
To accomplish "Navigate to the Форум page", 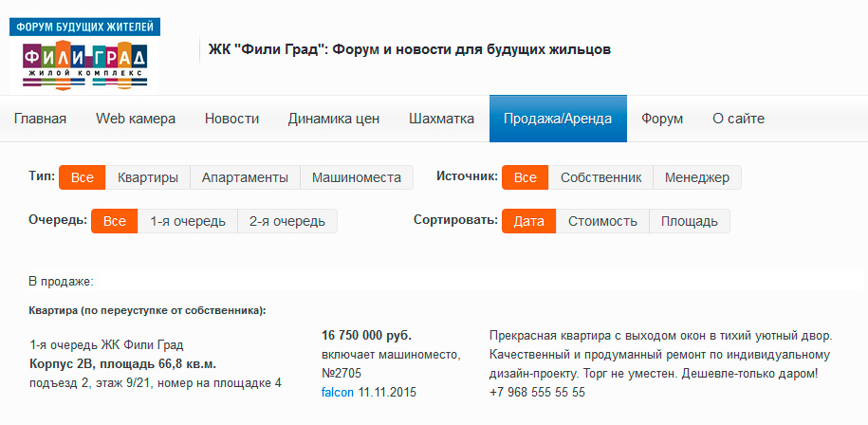I will point(662,119).
